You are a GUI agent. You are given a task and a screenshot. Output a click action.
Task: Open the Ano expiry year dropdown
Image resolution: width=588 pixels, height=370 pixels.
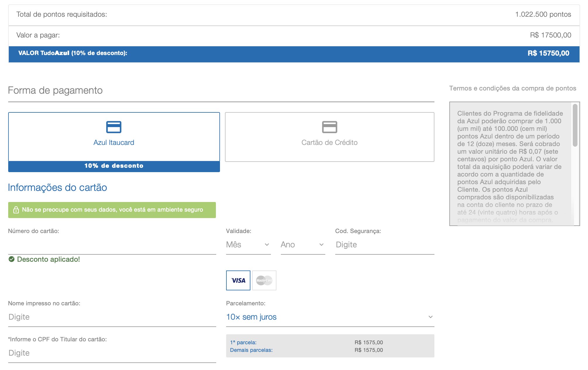tap(303, 245)
